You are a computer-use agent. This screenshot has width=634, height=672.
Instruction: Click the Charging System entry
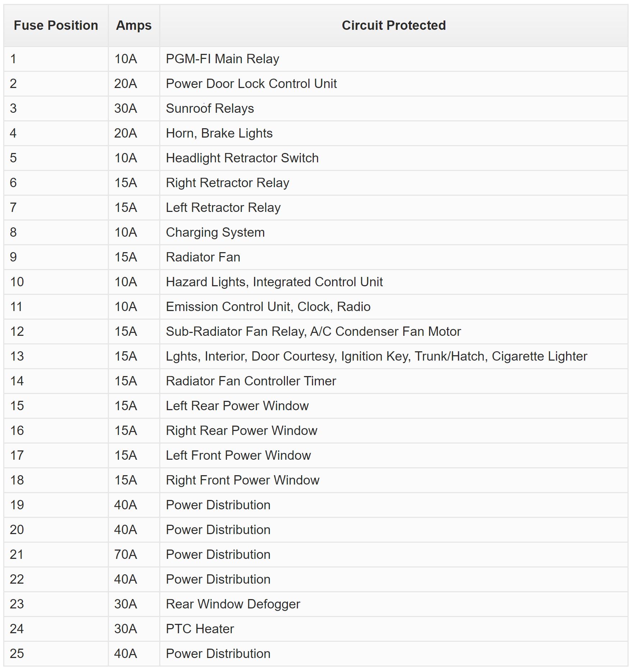[x=215, y=232]
